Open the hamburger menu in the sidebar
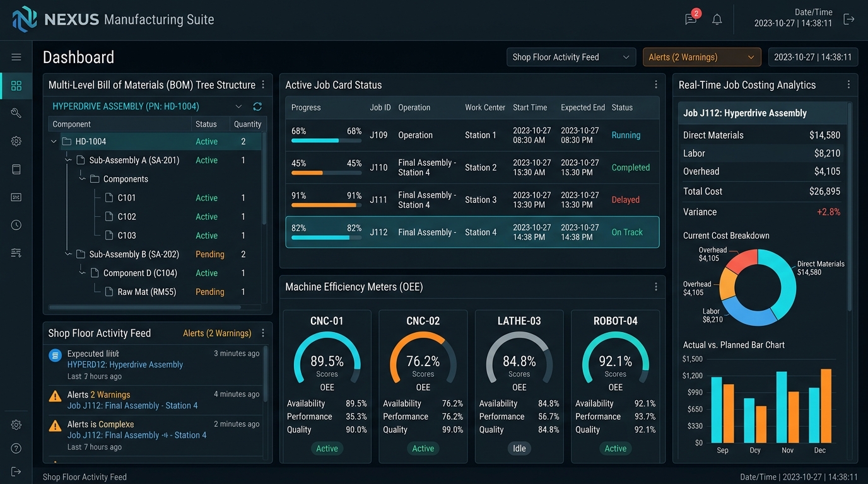 tap(16, 57)
